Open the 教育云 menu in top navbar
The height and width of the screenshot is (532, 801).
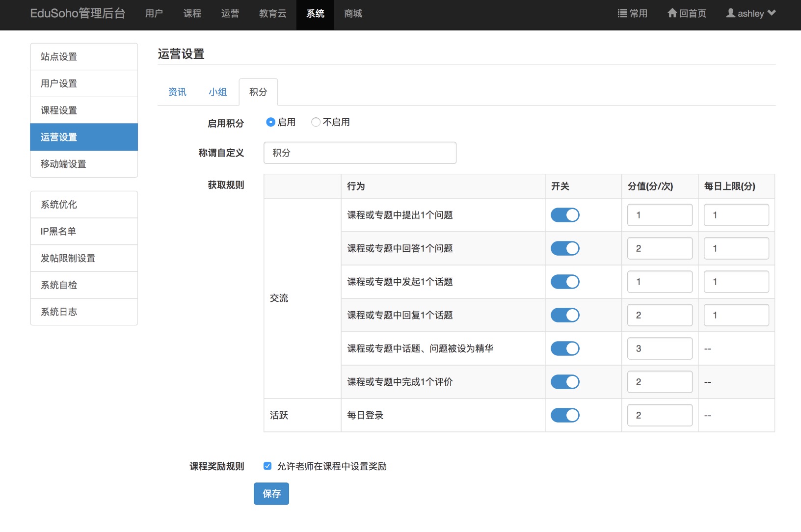pyautogui.click(x=273, y=14)
